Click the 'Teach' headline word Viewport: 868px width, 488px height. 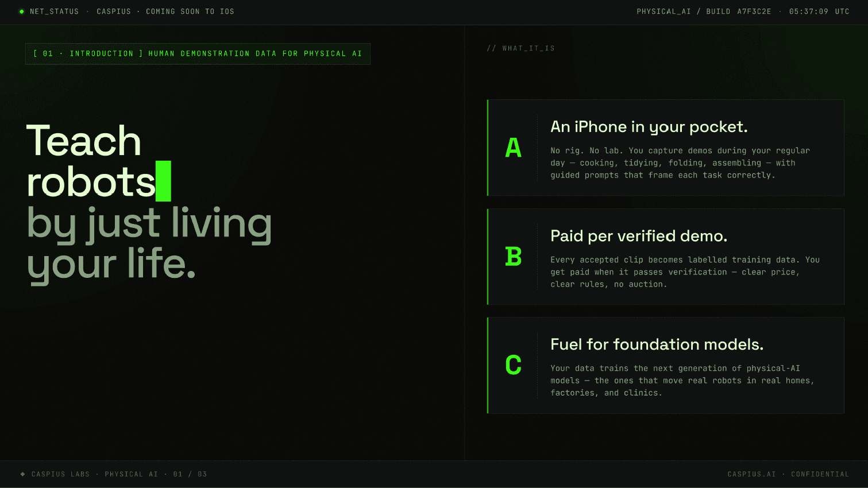[x=84, y=141]
